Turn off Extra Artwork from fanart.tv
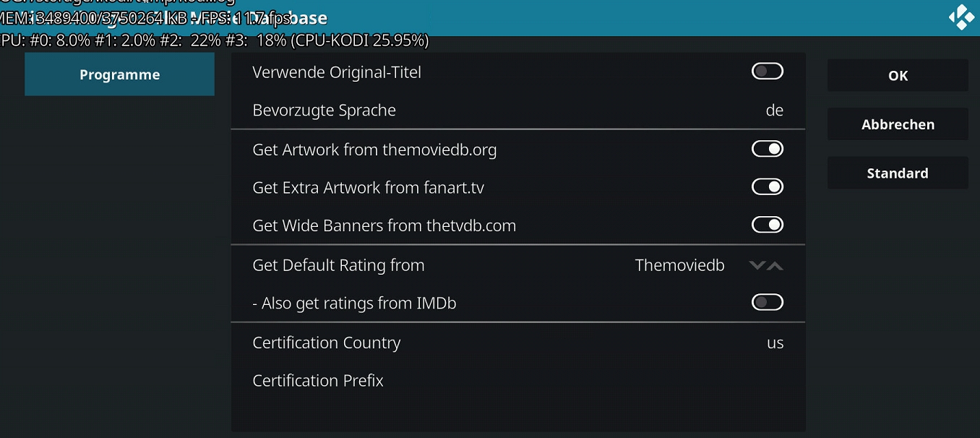This screenshot has height=438, width=980. 768,187
